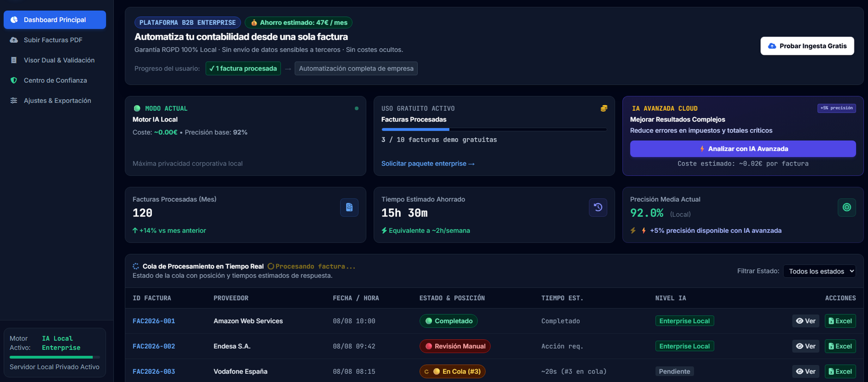The height and width of the screenshot is (382, 868).
Task: Click the NIVEL IA column header
Action: [x=671, y=298]
